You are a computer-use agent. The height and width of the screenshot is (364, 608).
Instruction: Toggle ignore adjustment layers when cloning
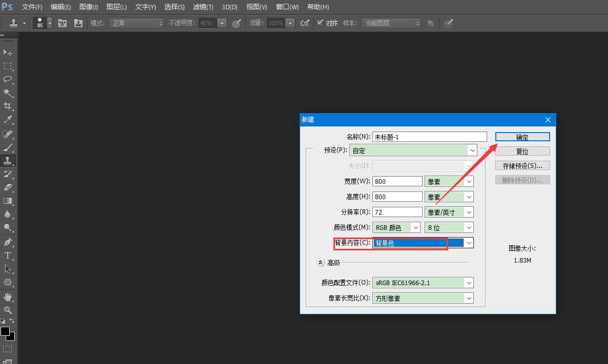pos(431,23)
